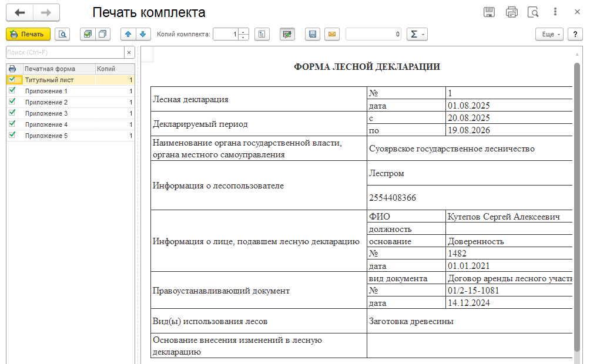Toggle the Приложение 3 checkbox
Image resolution: width=590 pixels, height=364 pixels.
click(x=12, y=113)
